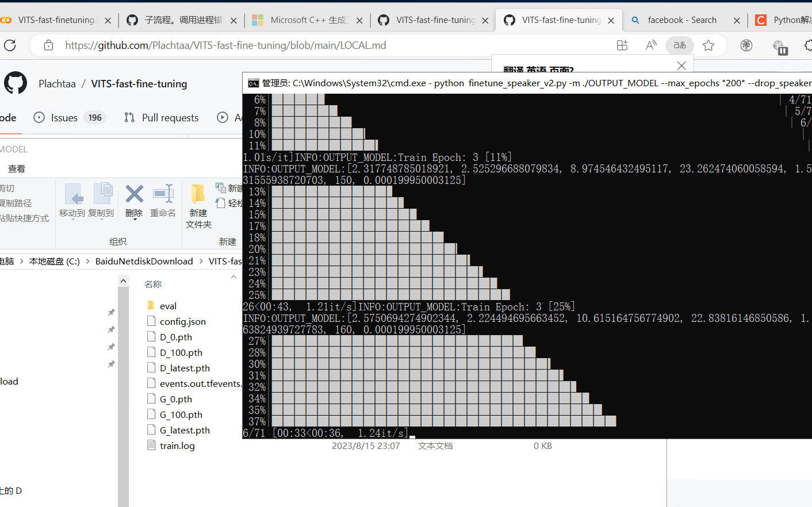The image size is (812, 507).
Task: Select the D_100.pth file
Action: click(181, 352)
